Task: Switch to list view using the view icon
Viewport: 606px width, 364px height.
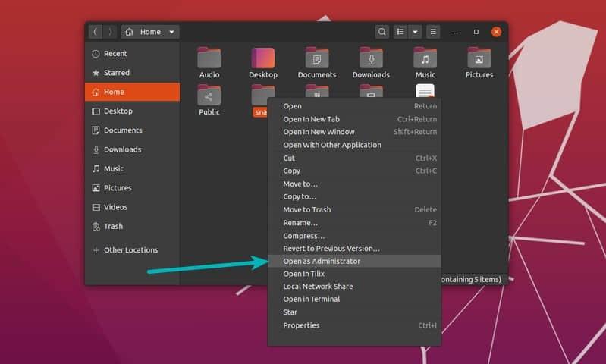Action: pyautogui.click(x=400, y=32)
